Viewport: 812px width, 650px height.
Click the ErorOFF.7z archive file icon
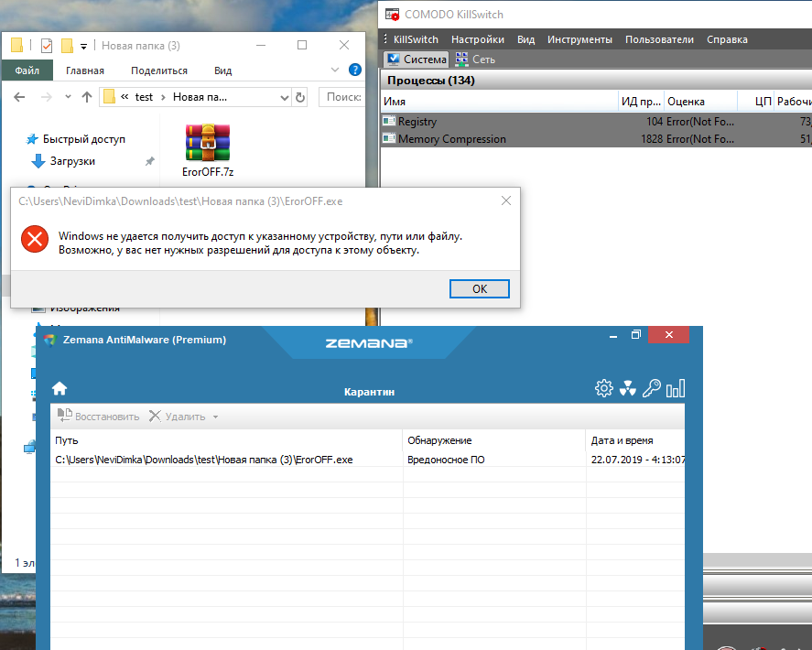click(208, 143)
